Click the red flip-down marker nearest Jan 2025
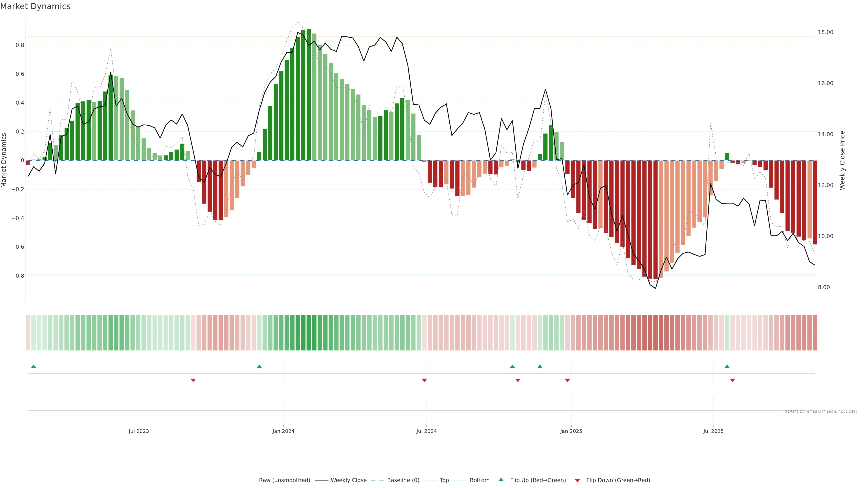 567,380
